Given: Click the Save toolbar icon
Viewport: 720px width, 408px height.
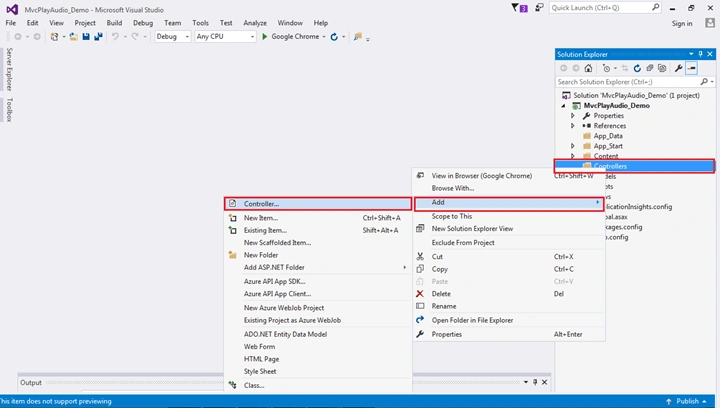Looking at the screenshot, I should pyautogui.click(x=86, y=37).
